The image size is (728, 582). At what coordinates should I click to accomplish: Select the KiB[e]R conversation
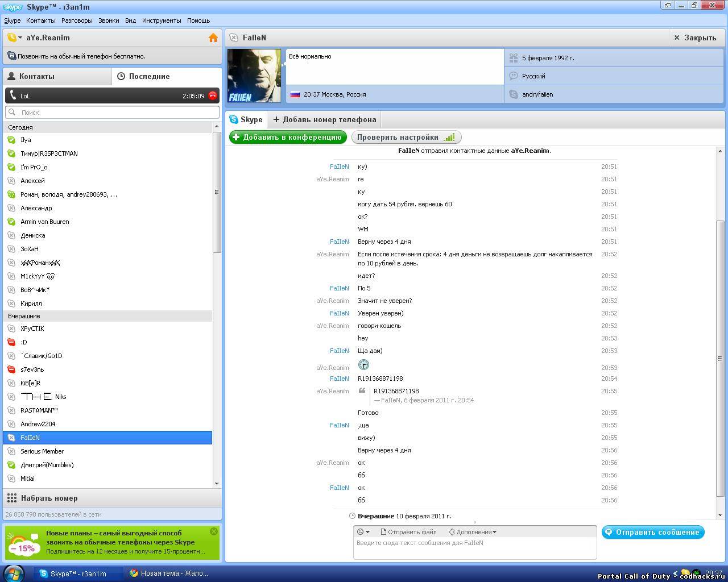click(x=108, y=383)
